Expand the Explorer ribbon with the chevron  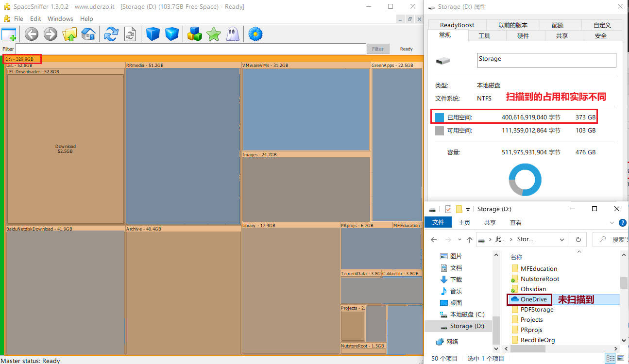[612, 223]
